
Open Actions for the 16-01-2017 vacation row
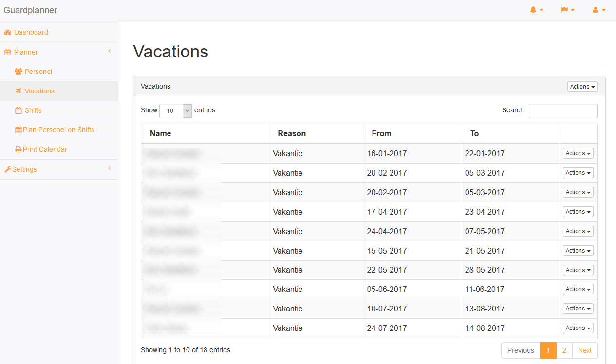[x=578, y=153]
